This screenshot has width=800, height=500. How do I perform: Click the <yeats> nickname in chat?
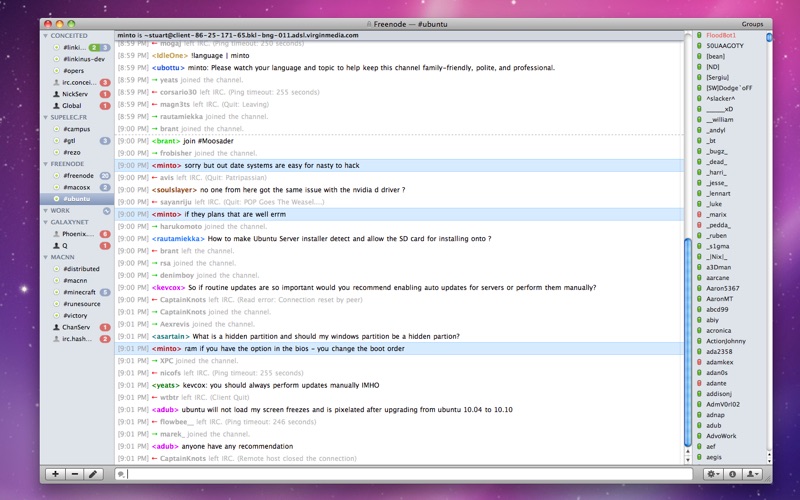[x=166, y=385]
